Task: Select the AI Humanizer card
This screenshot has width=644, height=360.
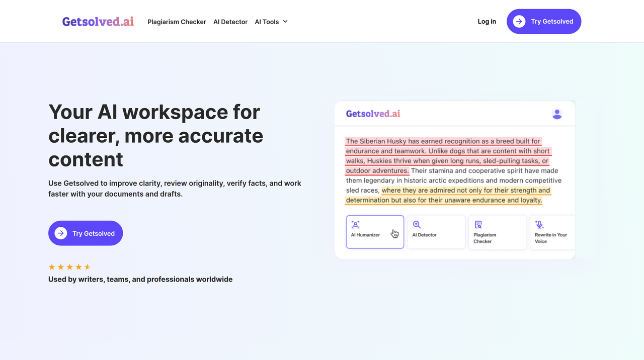Action: [375, 232]
